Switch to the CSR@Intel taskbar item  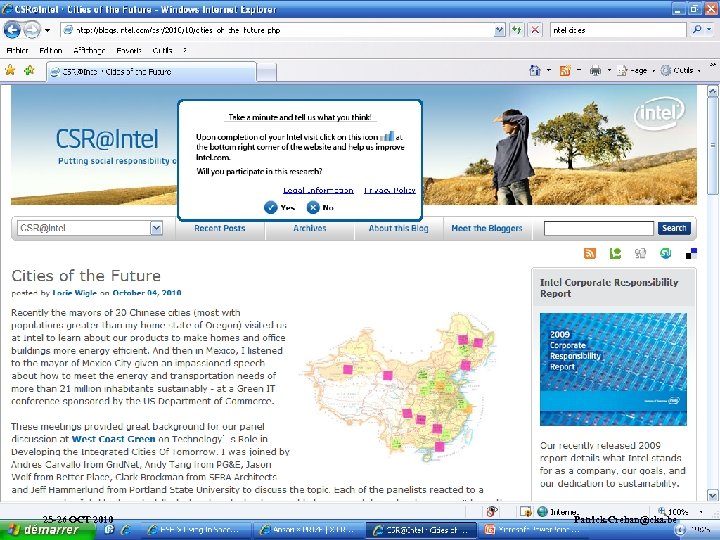422,530
